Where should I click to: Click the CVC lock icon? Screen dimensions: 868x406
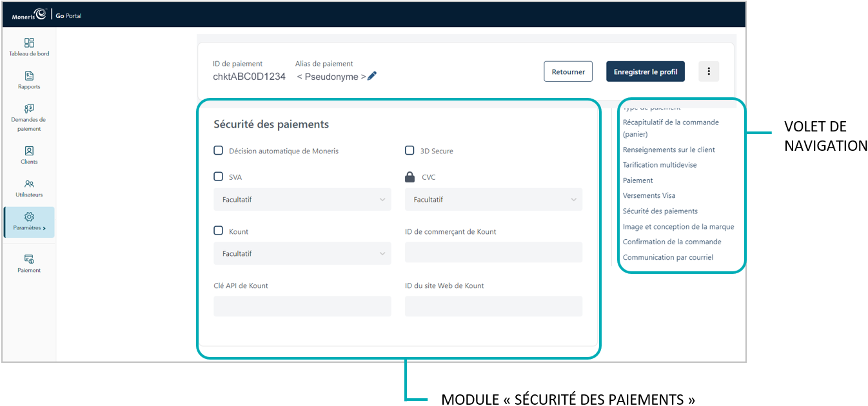[x=410, y=177]
